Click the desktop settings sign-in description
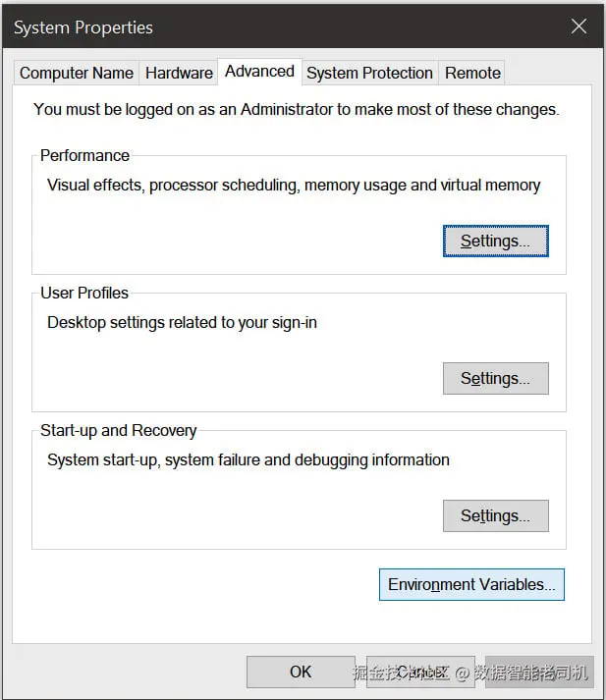The height and width of the screenshot is (700, 606). (182, 322)
